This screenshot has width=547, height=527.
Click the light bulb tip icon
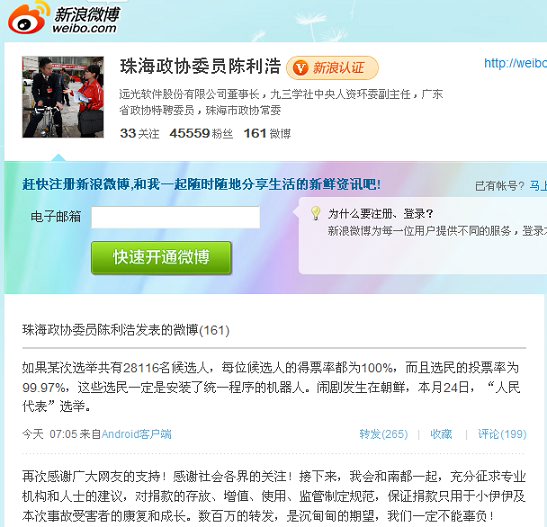[x=315, y=213]
